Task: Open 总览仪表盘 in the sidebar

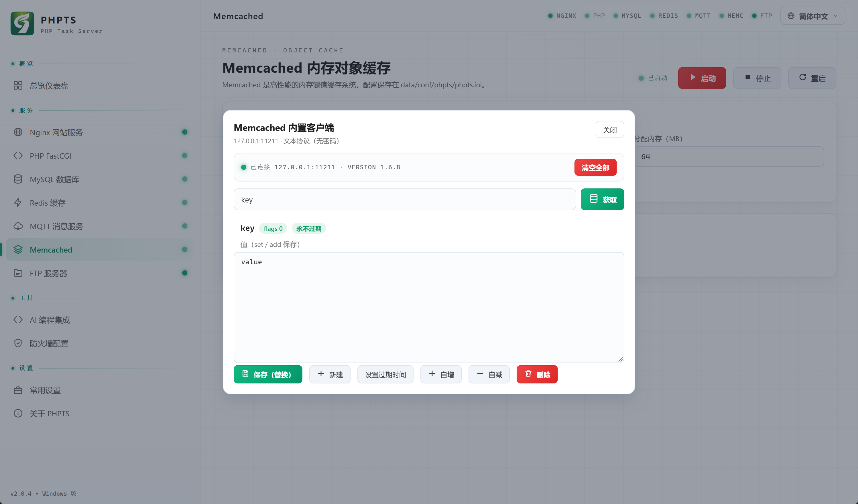Action: (100, 85)
